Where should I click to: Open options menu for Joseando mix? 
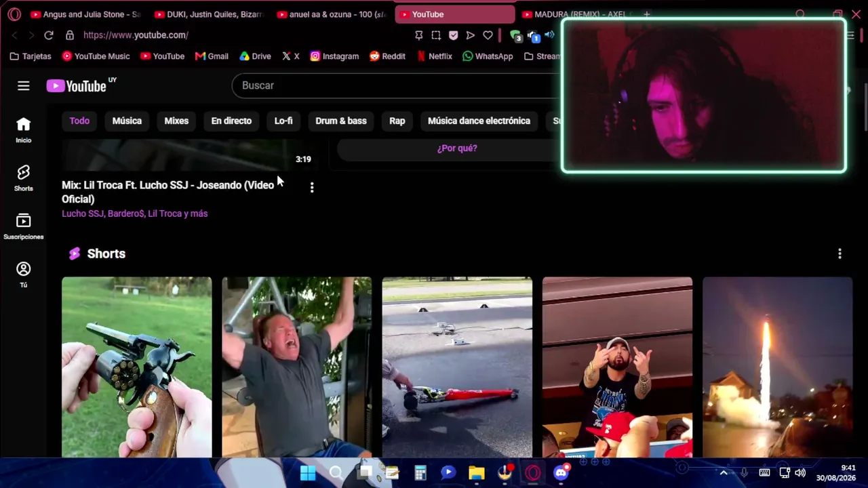click(312, 187)
